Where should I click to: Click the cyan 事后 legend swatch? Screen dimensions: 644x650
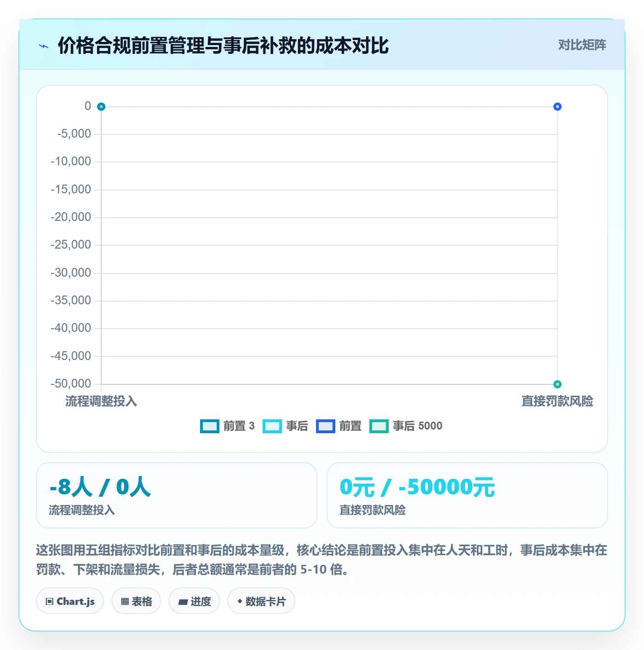pyautogui.click(x=272, y=426)
